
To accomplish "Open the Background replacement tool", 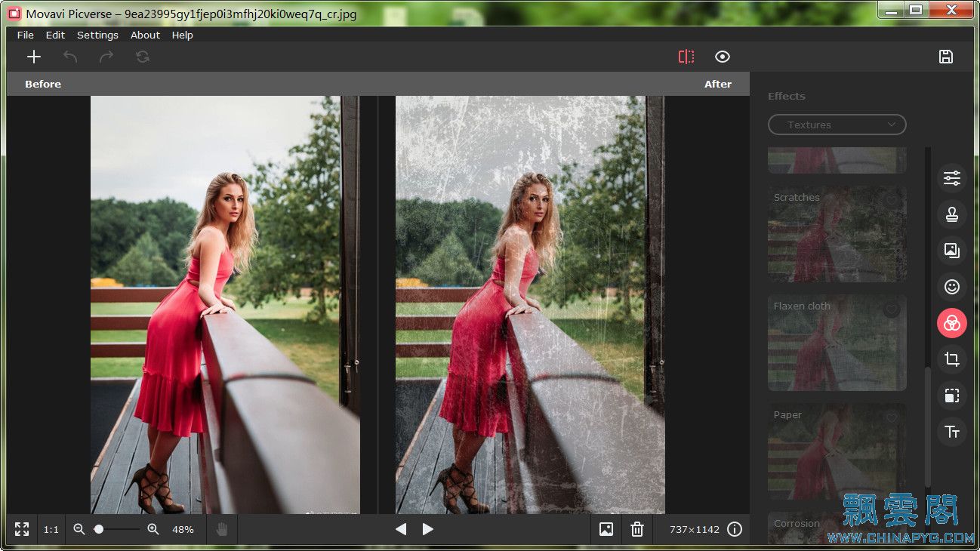I will click(952, 251).
